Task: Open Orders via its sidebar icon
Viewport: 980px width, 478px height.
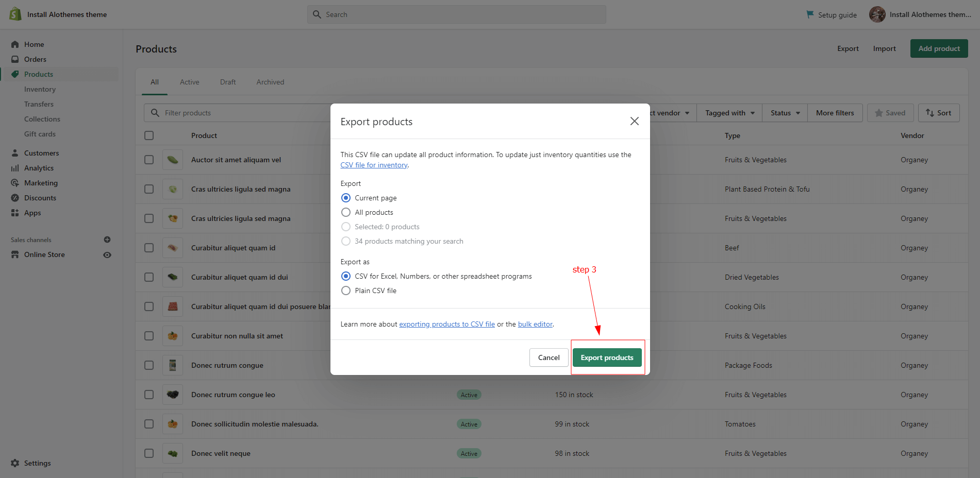Action: pos(15,59)
